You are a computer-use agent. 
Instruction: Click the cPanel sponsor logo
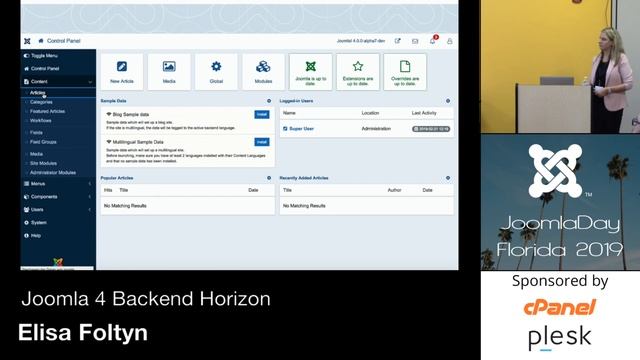point(560,307)
